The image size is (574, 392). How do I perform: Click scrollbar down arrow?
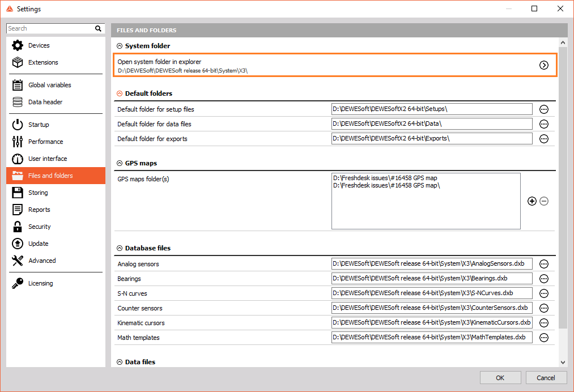[563, 363]
